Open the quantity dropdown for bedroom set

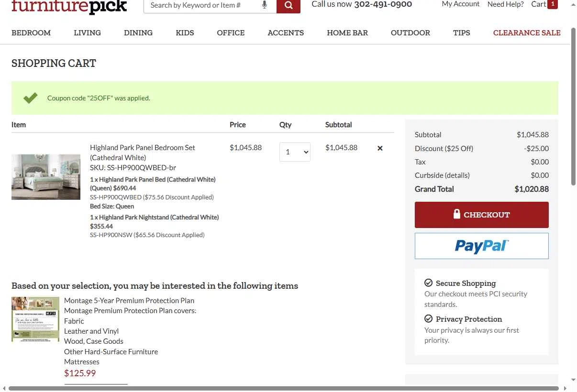pos(295,152)
